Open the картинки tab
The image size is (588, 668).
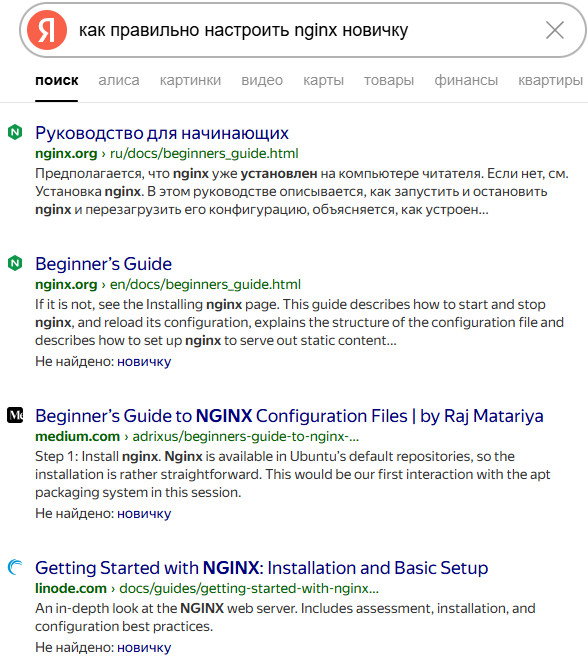point(190,80)
